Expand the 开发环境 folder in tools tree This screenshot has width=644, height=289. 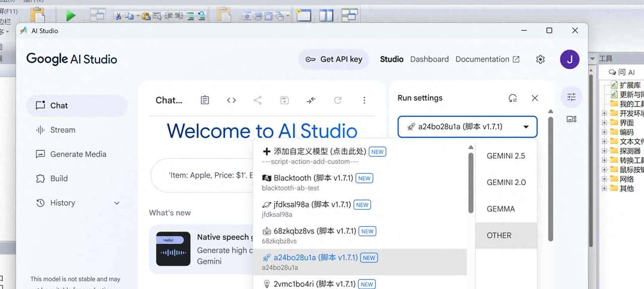pos(604,113)
